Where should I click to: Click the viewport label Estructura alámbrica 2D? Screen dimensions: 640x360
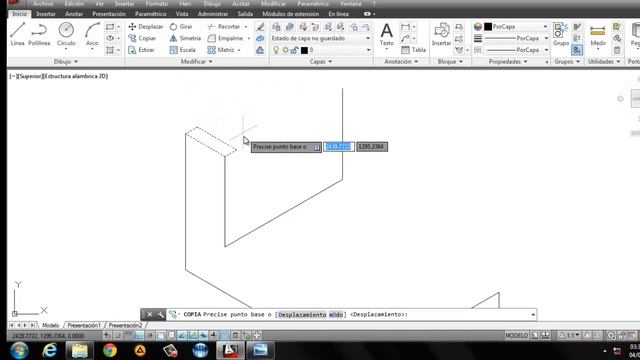coord(75,76)
